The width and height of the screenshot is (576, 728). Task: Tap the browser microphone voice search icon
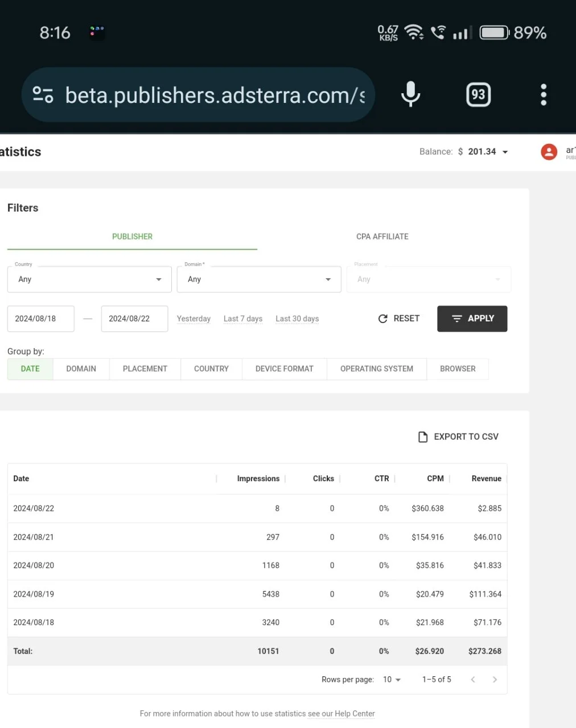pyautogui.click(x=410, y=94)
